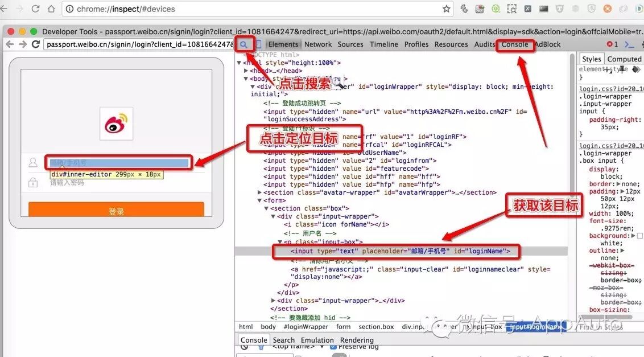Toggle device mode phone icon
The height and width of the screenshot is (357, 644).
tap(259, 44)
